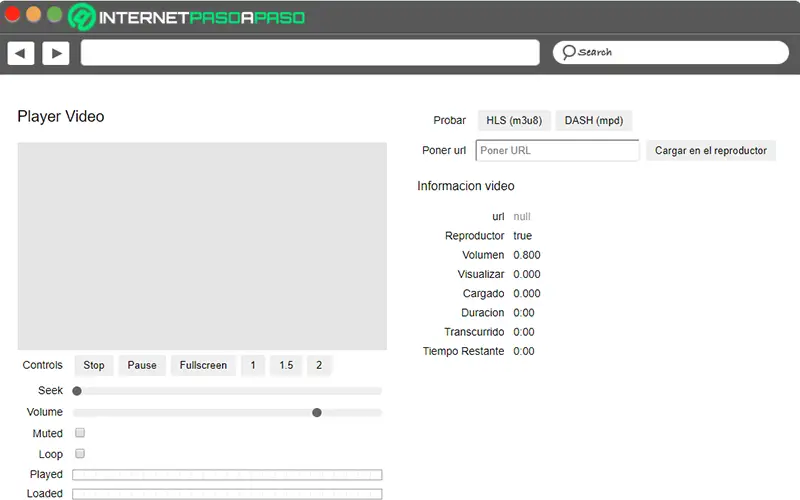The height and width of the screenshot is (500, 800).
Task: Click the Transcurrido label
Action: [x=474, y=332]
